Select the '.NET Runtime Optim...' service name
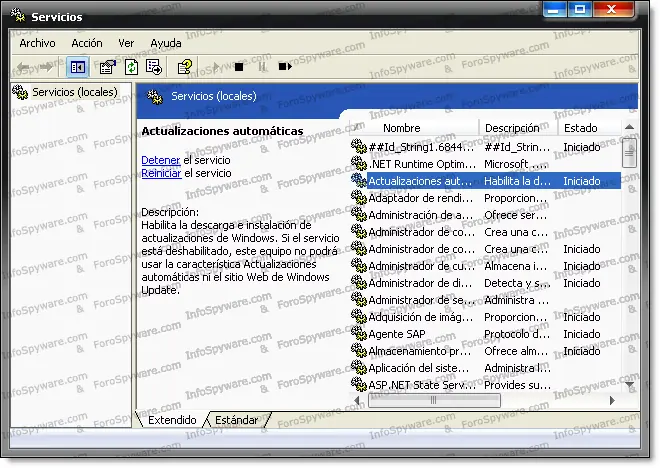The image size is (660, 468). point(422,164)
